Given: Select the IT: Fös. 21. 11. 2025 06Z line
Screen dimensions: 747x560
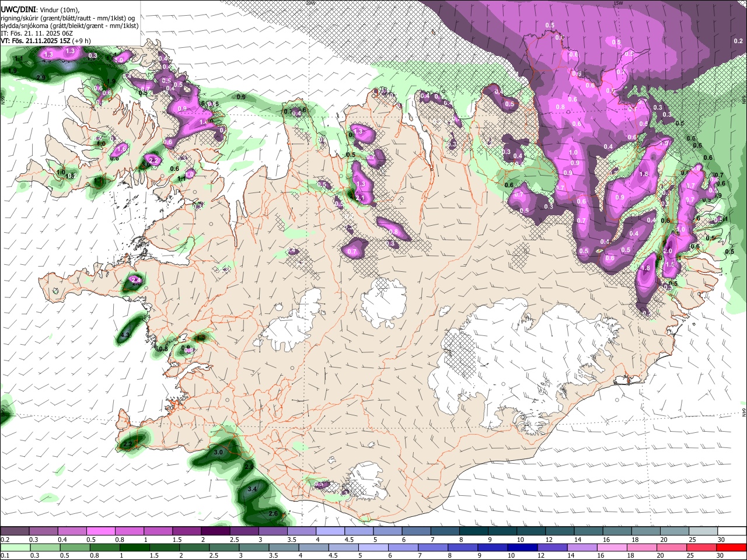Looking at the screenshot, I should [37, 33].
